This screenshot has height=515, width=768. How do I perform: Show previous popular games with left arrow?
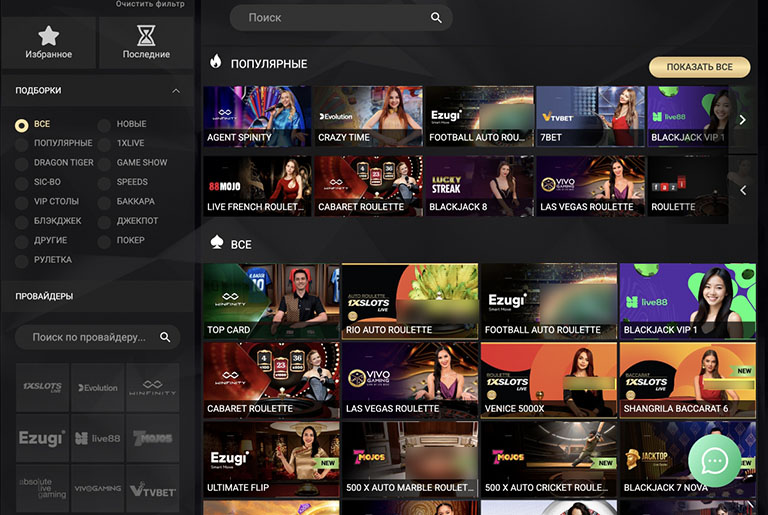(x=743, y=190)
